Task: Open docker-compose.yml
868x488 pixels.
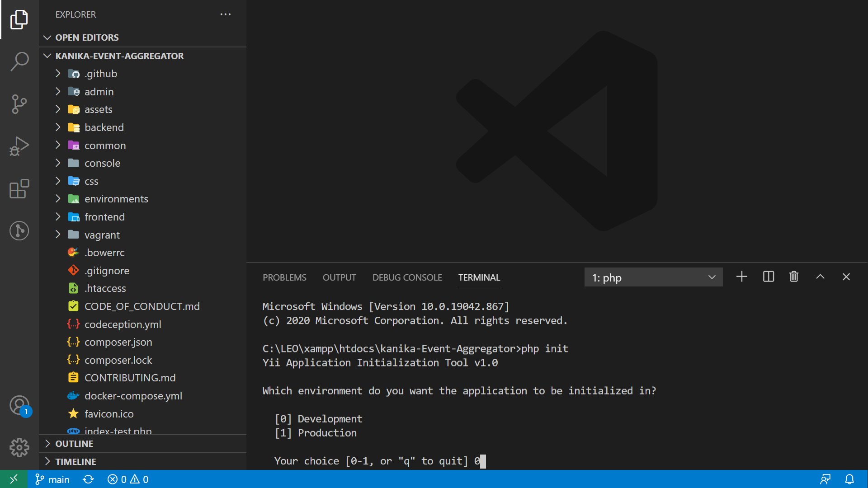Action: coord(143,396)
